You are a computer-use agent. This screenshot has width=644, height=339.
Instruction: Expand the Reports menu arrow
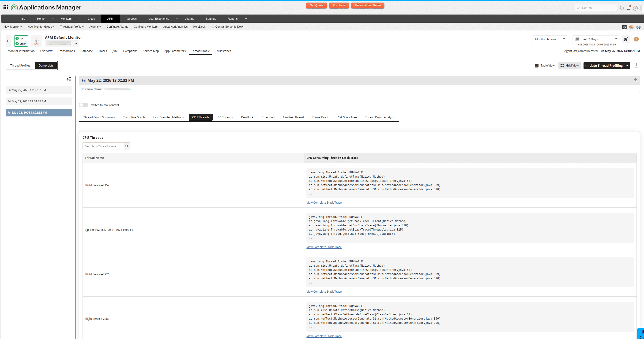(x=246, y=19)
